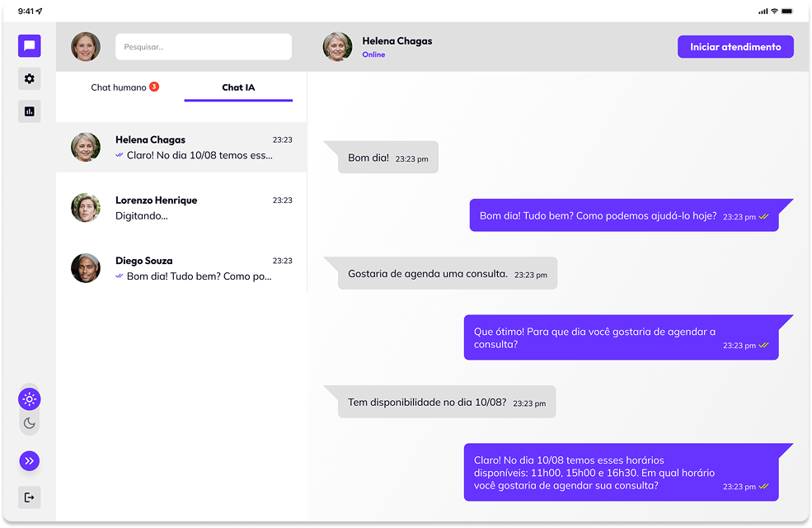Click the red unread badge on Chat humano
The image size is (812, 528).
[154, 87]
